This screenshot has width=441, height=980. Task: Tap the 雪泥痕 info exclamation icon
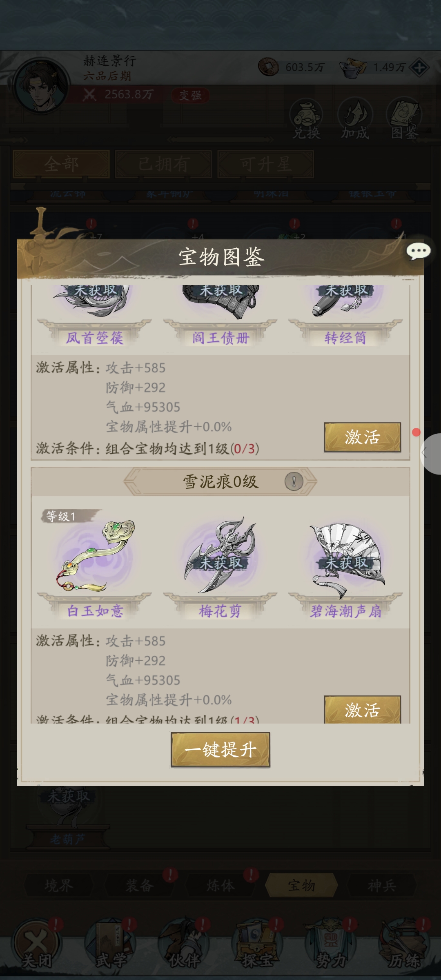point(294,481)
